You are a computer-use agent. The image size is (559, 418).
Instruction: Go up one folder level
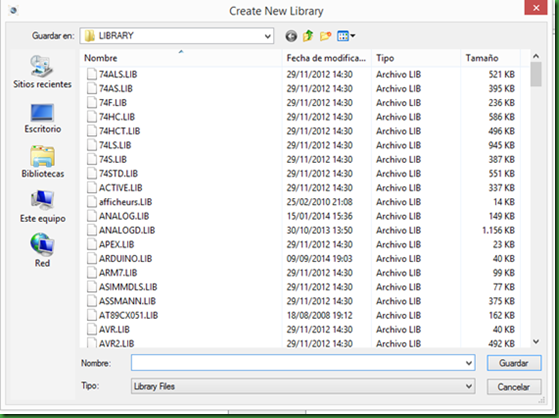[308, 36]
